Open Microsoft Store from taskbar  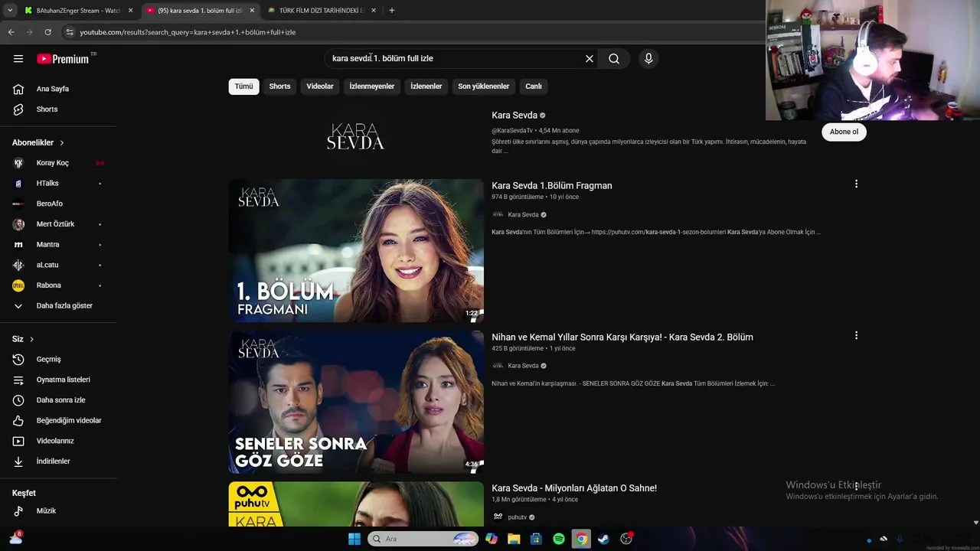(536, 539)
